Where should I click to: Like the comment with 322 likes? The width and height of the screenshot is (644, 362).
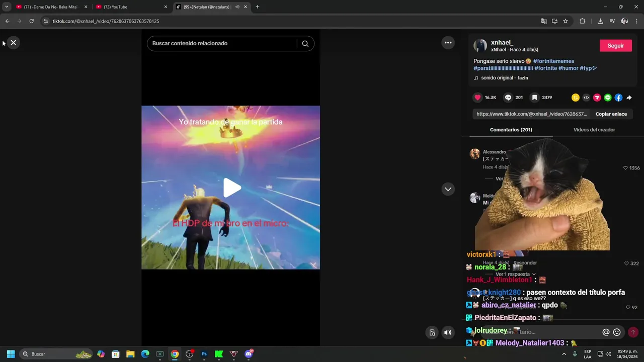click(x=626, y=263)
